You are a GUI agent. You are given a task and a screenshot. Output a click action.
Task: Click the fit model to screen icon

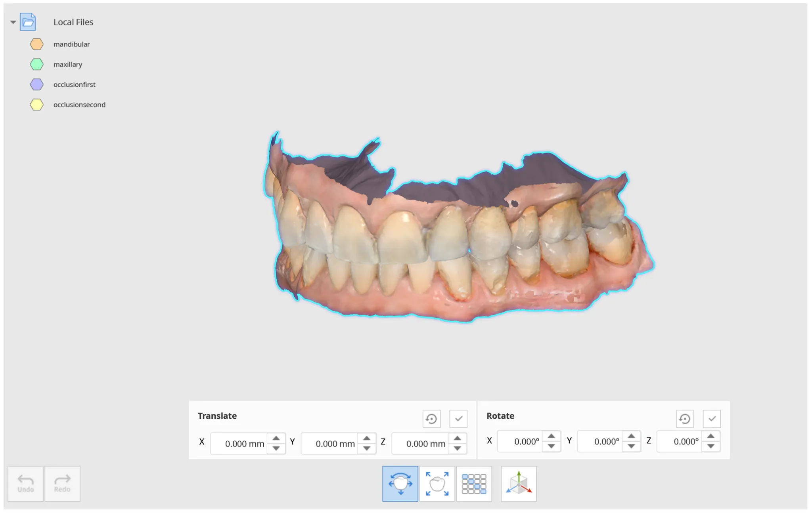pyautogui.click(x=437, y=484)
